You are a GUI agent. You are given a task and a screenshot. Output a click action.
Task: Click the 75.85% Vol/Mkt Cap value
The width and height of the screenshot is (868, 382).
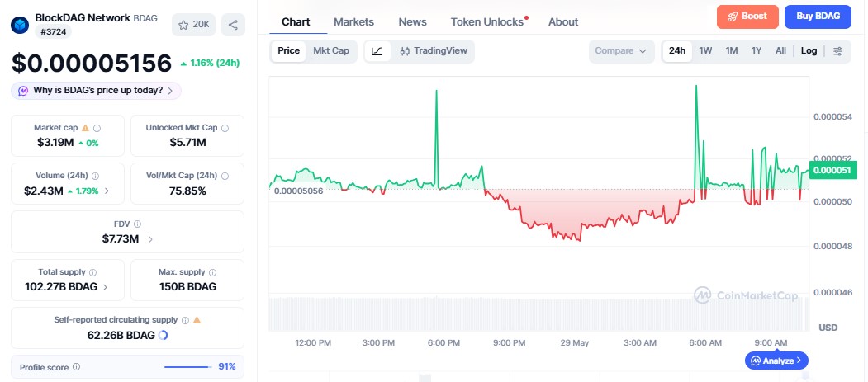pos(187,191)
